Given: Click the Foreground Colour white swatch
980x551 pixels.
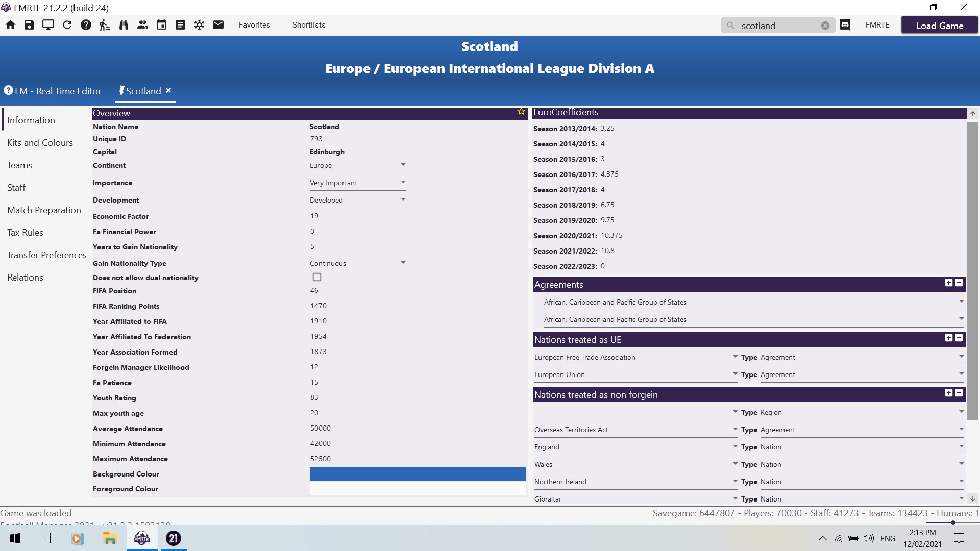Looking at the screenshot, I should [418, 488].
